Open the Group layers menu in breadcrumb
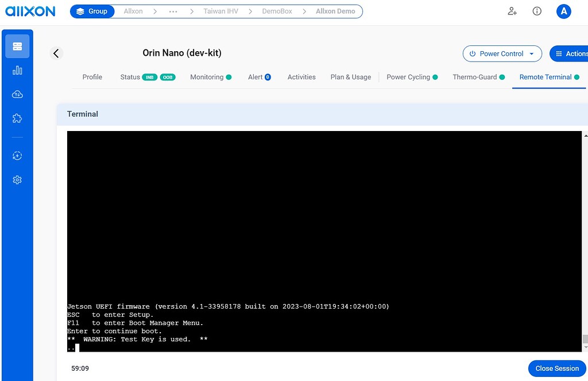The height and width of the screenshot is (381, 588). pyautogui.click(x=92, y=11)
